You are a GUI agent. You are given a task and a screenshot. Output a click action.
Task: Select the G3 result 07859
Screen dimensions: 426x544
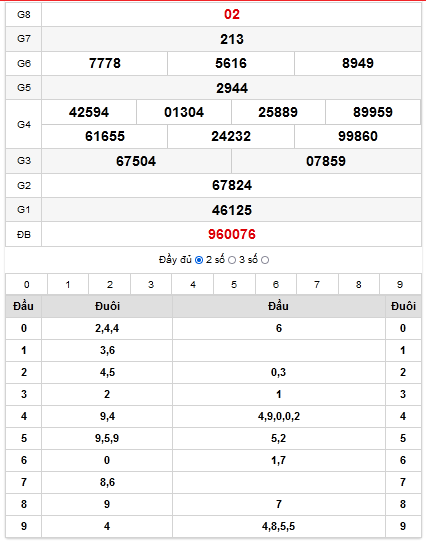point(326,161)
